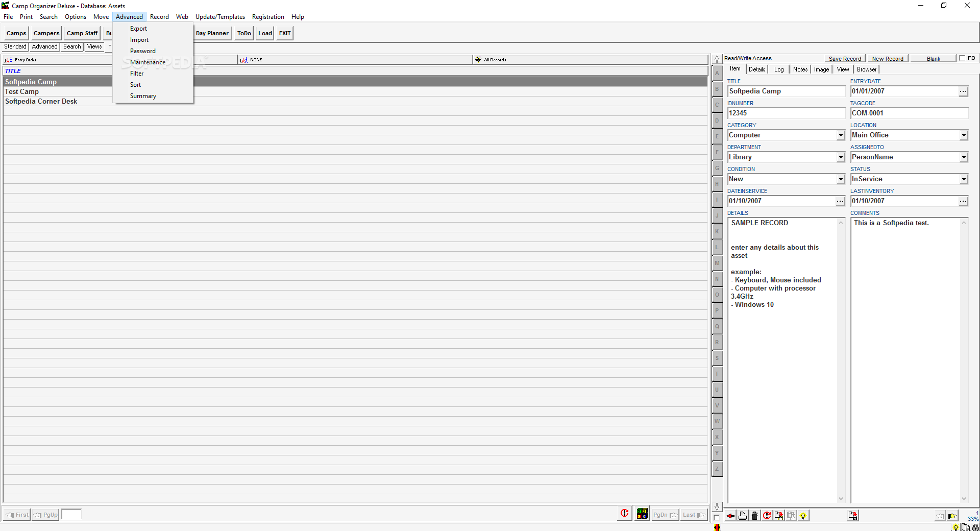
Task: Click the copy record icon beside refresh
Action: (x=779, y=516)
